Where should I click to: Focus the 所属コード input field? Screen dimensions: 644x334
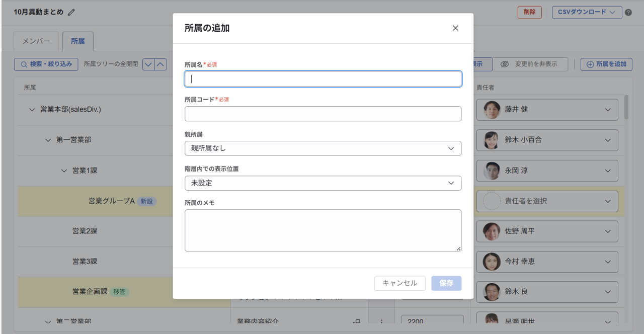[323, 114]
